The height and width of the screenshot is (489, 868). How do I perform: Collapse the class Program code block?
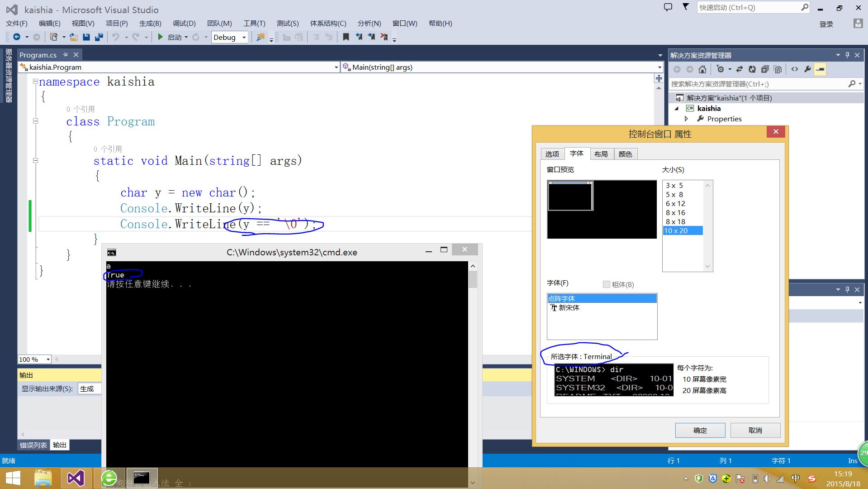point(35,121)
